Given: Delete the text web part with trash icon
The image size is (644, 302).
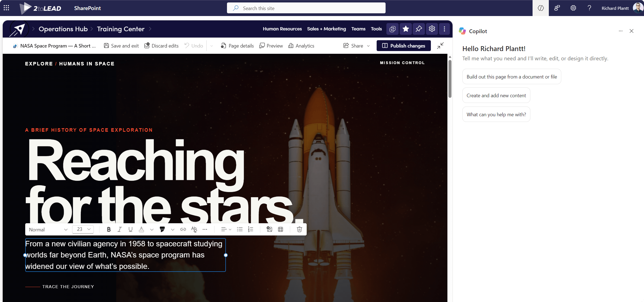Looking at the screenshot, I should click(x=299, y=229).
